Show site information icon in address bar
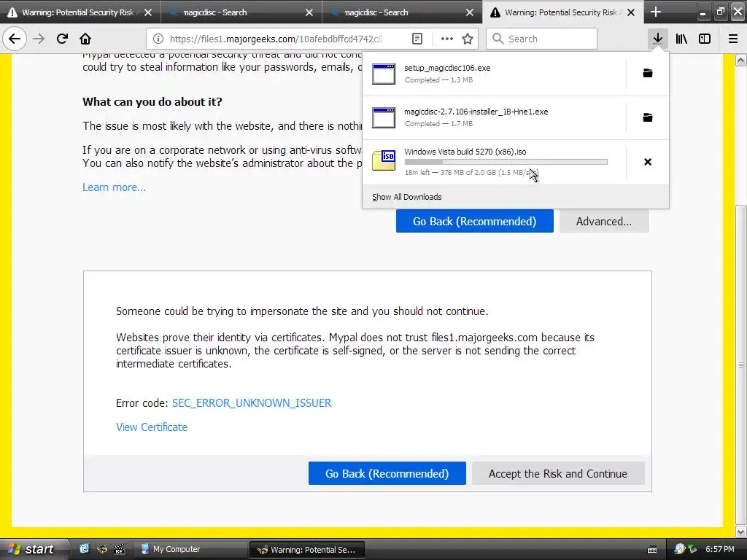 (x=158, y=39)
